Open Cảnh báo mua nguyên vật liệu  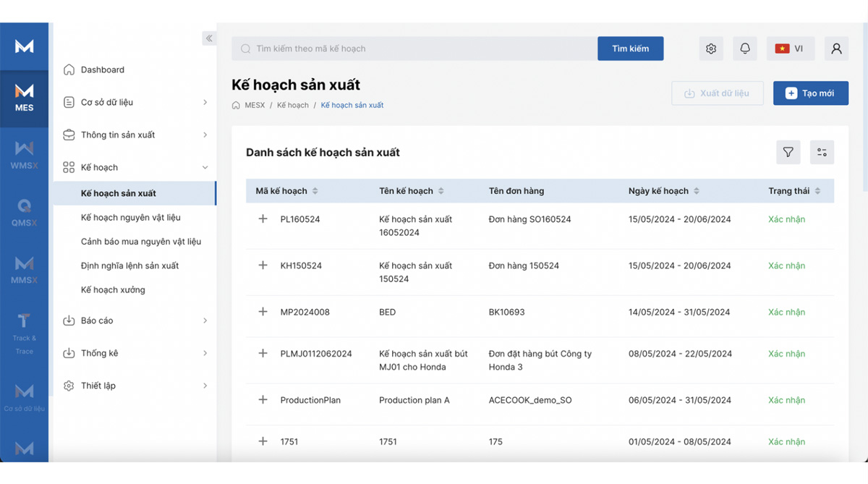point(141,242)
